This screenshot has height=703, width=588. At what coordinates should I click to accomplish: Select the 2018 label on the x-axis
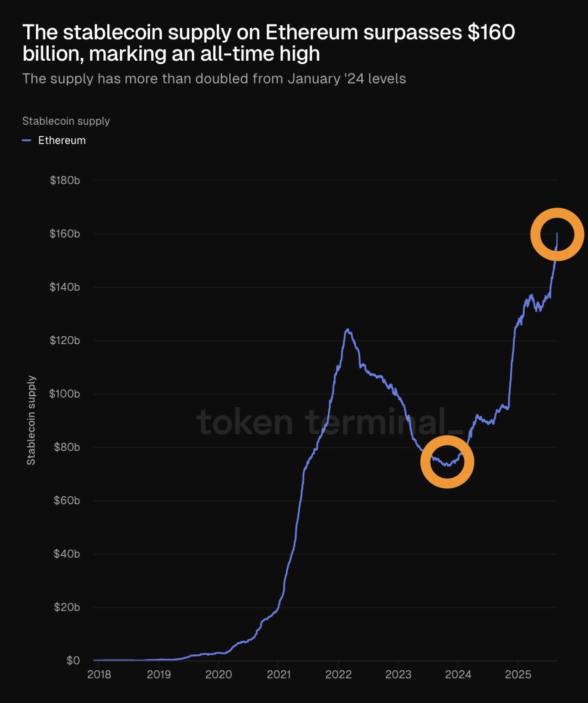[99, 675]
